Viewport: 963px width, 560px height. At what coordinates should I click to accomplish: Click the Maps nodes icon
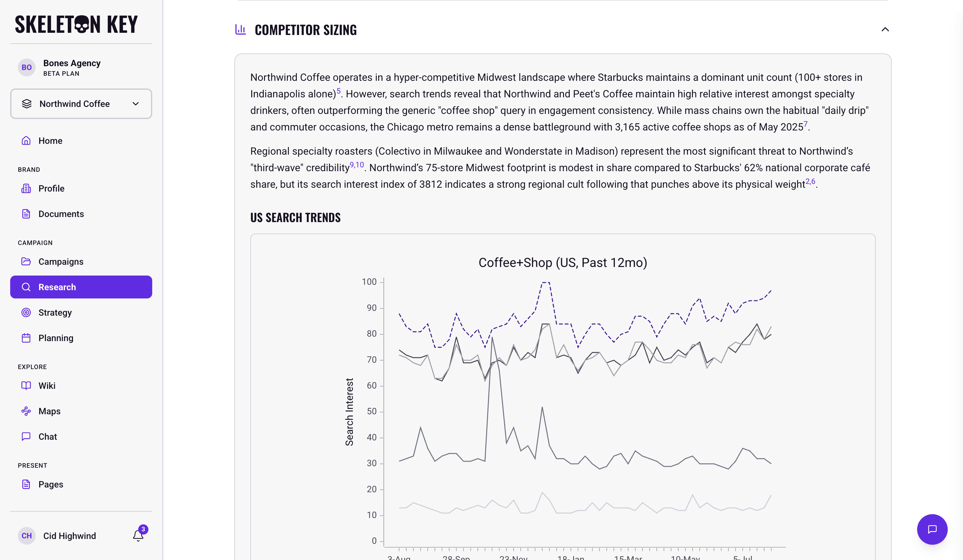coord(26,411)
